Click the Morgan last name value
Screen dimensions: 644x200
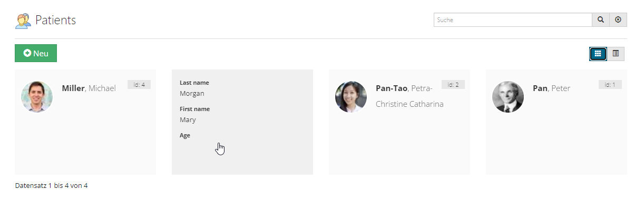point(192,94)
